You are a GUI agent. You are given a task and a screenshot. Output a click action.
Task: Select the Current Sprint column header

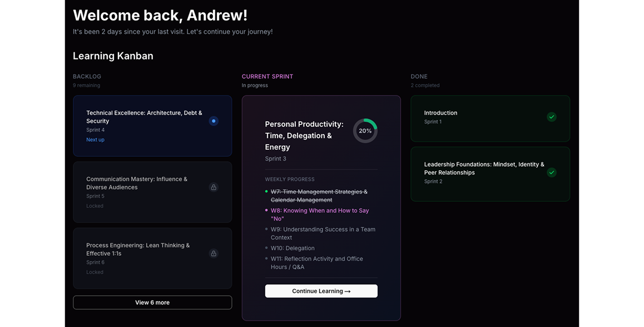click(x=267, y=76)
